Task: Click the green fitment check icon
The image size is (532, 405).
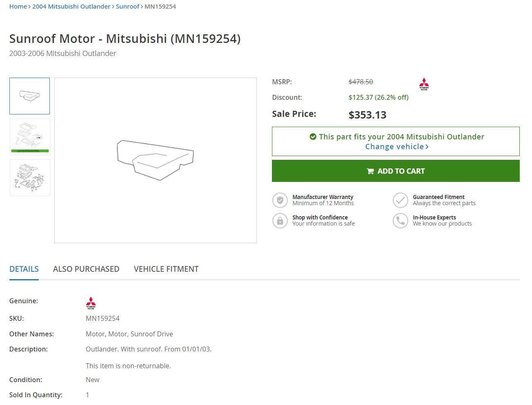Action: (313, 136)
